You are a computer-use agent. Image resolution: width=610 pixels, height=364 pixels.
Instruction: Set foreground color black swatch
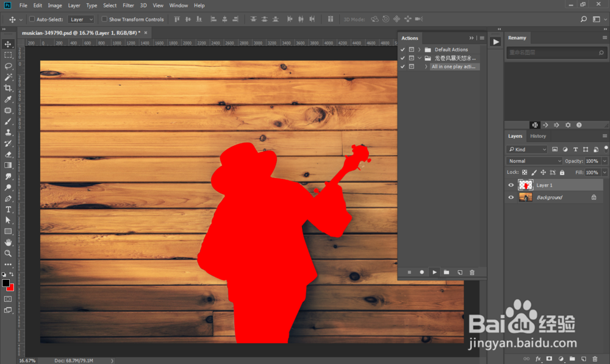[x=5, y=283]
